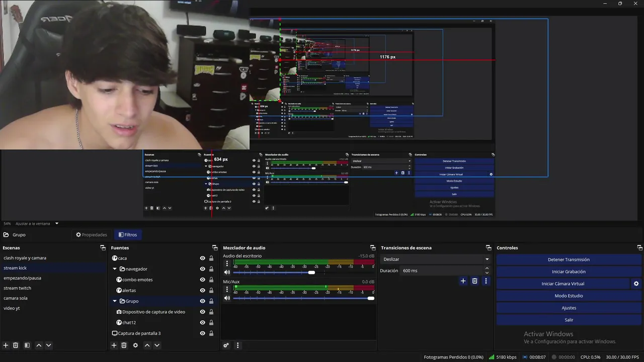644x362 pixels.
Task: Open the preview zoom Ajustar a la ventana dropdown
Action: tap(37, 224)
